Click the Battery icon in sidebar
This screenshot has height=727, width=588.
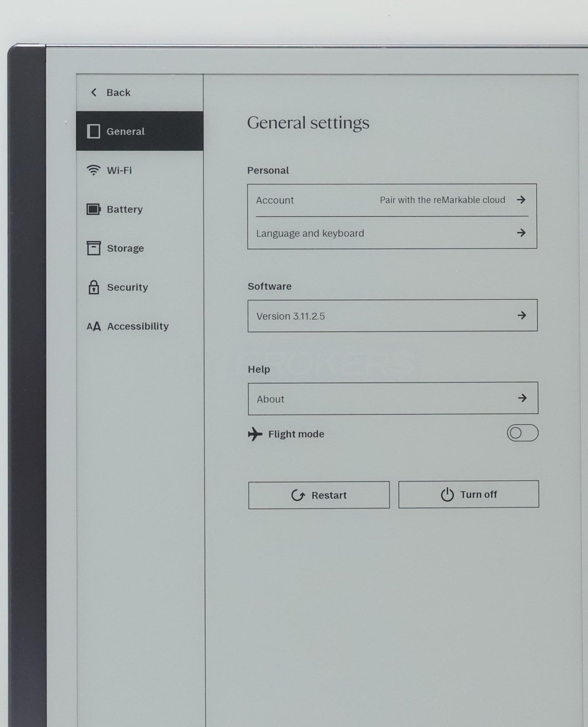pos(94,209)
